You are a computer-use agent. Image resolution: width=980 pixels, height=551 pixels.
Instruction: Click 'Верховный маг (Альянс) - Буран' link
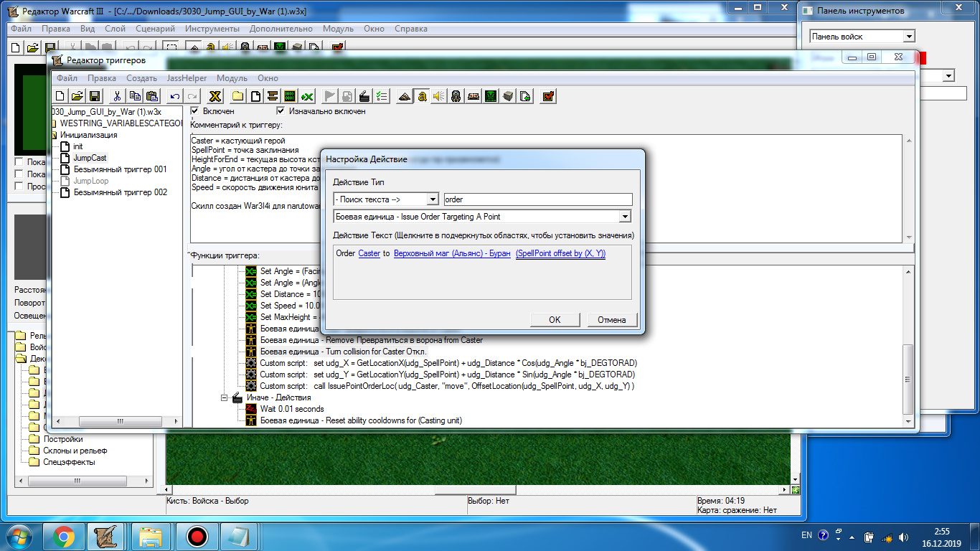pyautogui.click(x=452, y=253)
